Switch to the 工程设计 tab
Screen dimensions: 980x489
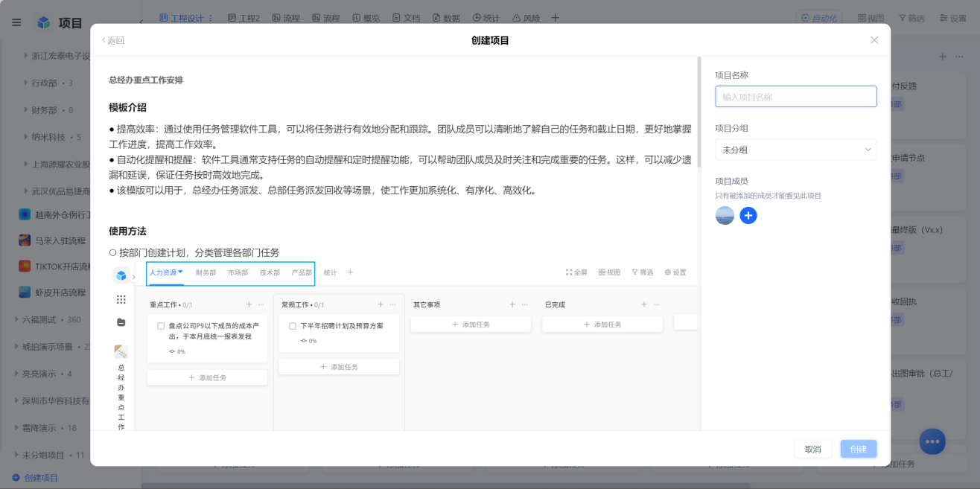pos(181,18)
